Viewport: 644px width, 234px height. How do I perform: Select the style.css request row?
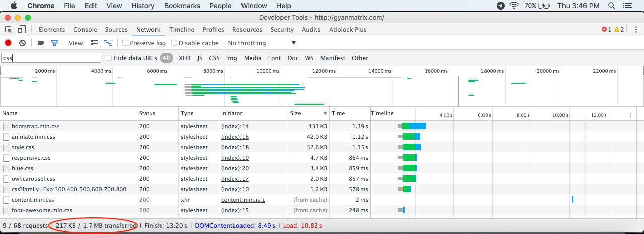click(322, 147)
